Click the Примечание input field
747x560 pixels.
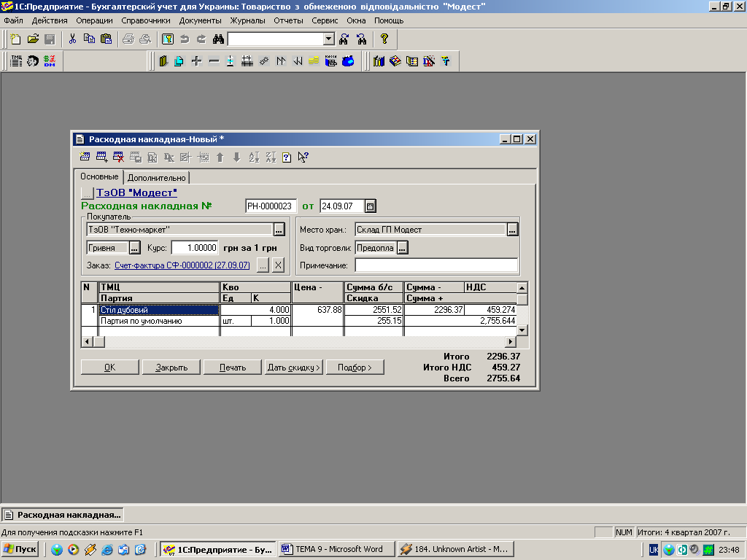point(436,265)
